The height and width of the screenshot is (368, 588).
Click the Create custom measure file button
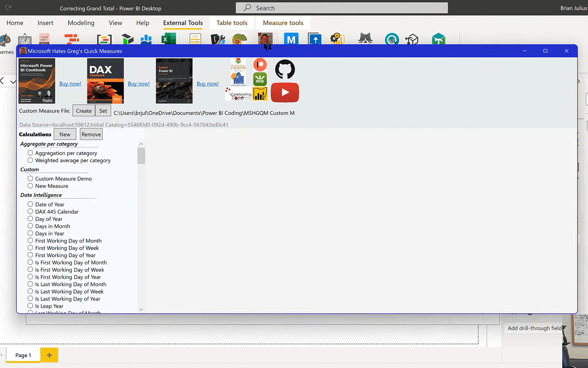coord(84,111)
